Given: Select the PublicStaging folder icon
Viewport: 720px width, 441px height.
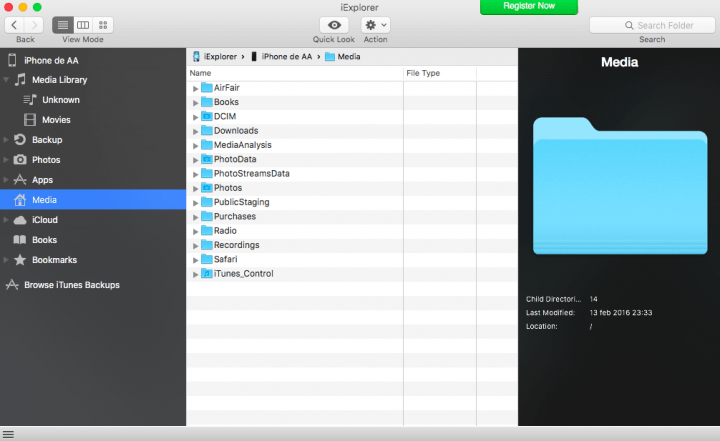Looking at the screenshot, I should 207,202.
